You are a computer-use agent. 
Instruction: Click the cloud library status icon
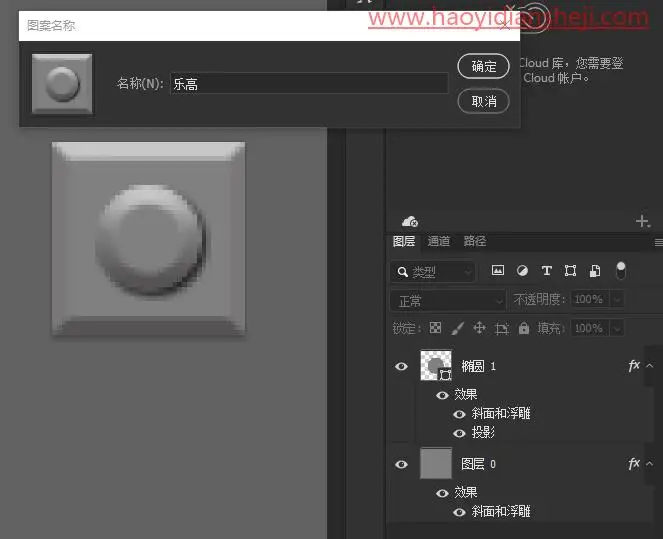point(410,221)
